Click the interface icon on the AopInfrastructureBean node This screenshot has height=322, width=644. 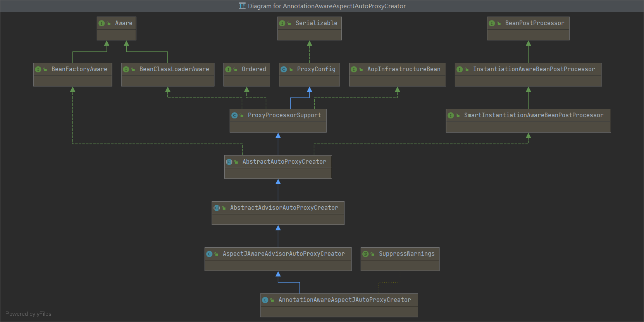click(354, 69)
